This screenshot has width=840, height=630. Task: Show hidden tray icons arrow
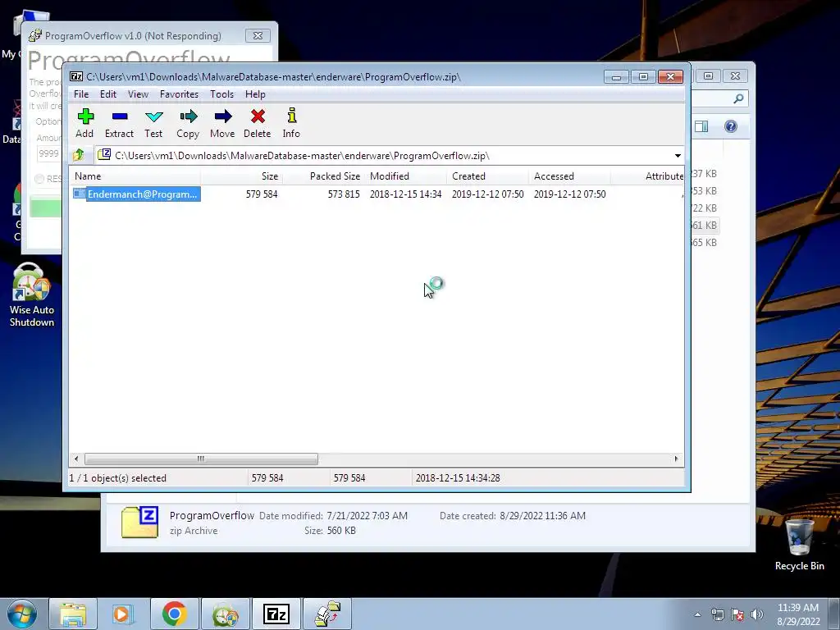pyautogui.click(x=697, y=614)
